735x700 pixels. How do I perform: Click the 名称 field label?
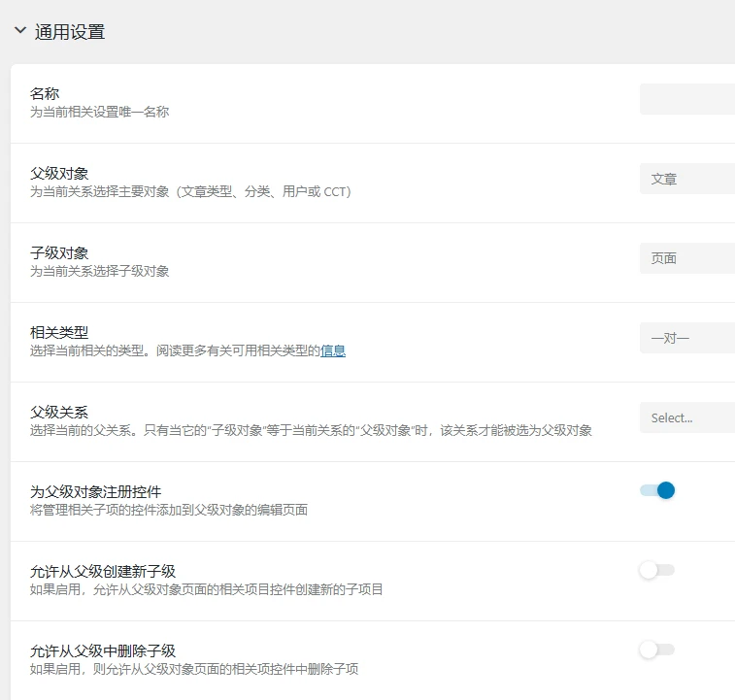click(x=45, y=94)
